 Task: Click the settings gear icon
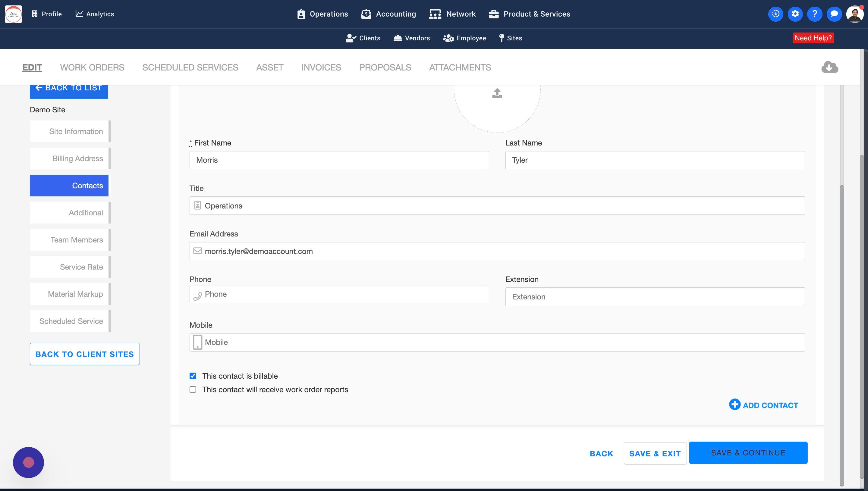tap(795, 14)
